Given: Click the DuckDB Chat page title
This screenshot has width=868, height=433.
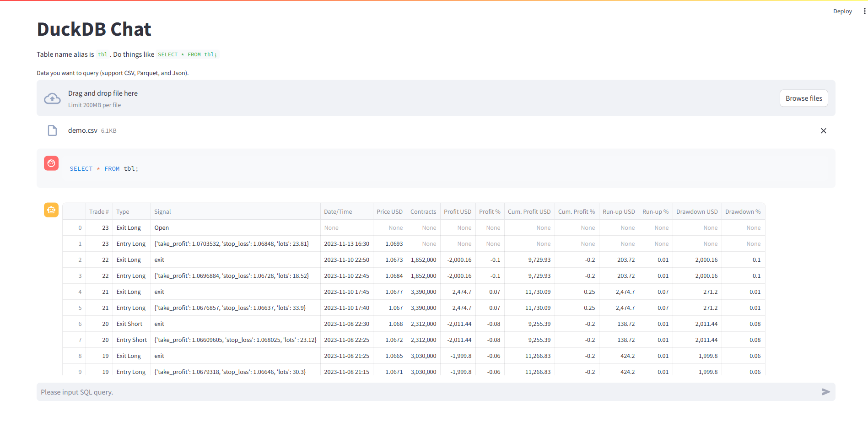Looking at the screenshot, I should coord(94,29).
